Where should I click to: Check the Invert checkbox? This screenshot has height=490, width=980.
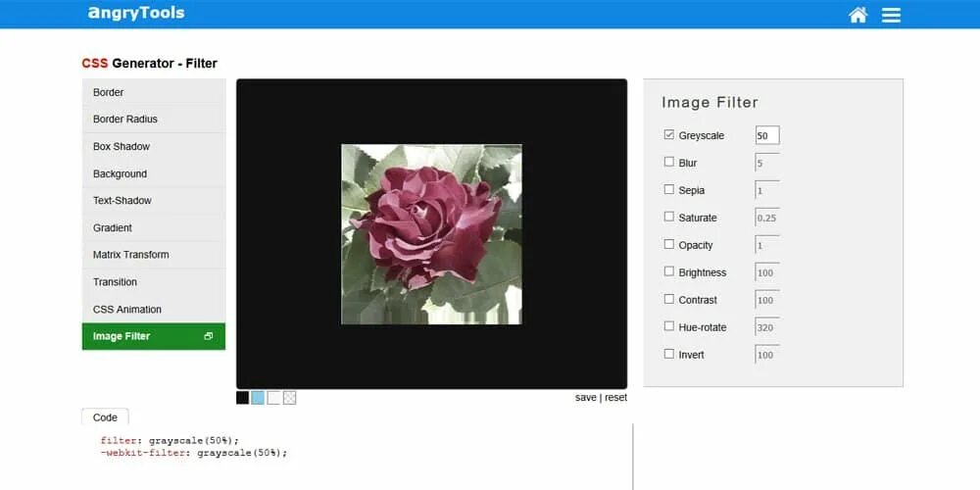[x=668, y=354]
